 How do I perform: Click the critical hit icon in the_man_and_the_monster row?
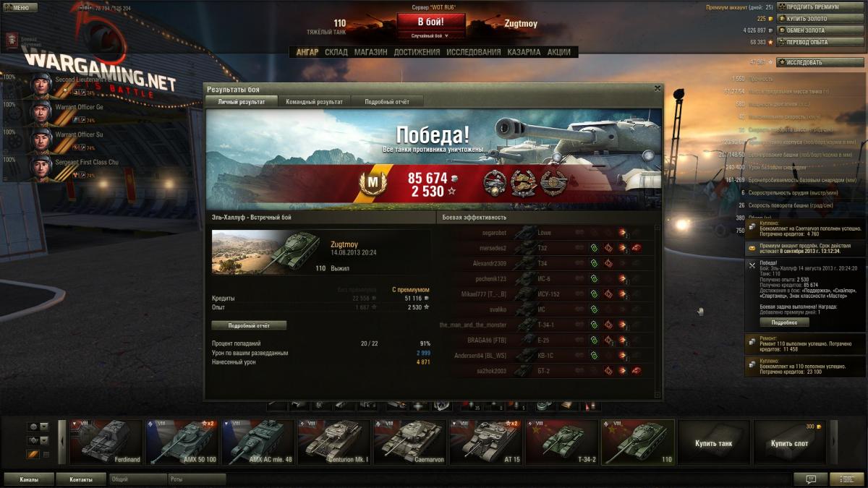point(608,325)
